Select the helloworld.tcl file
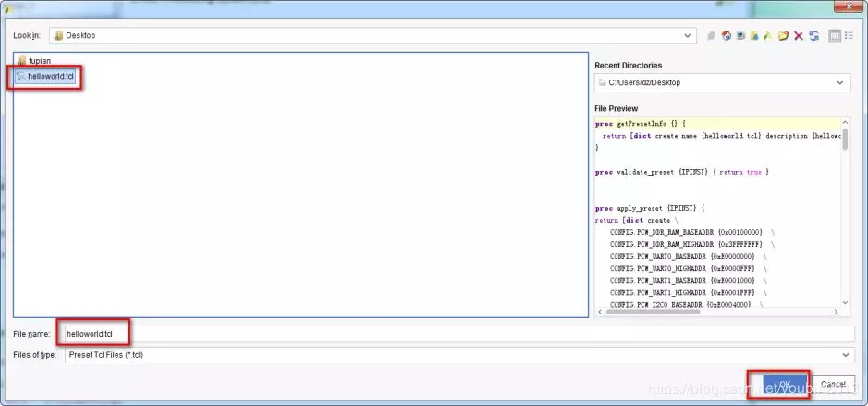868x406 pixels. [45, 76]
